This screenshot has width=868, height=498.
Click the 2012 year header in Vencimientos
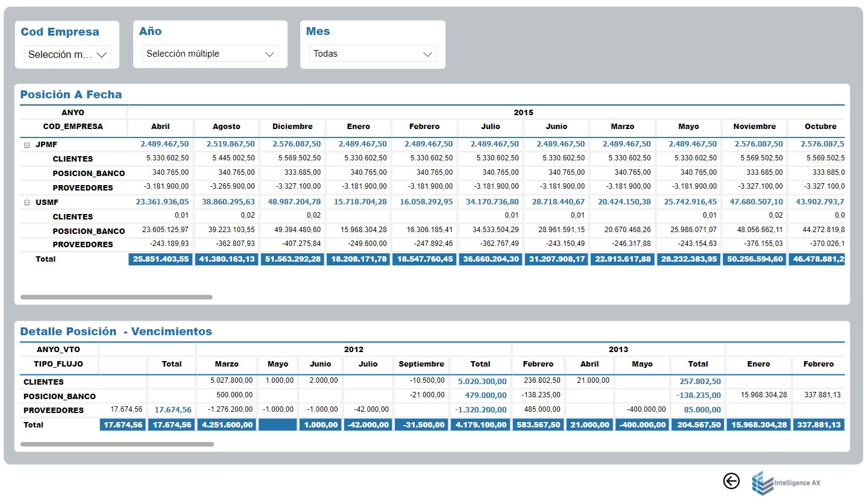pyautogui.click(x=354, y=349)
